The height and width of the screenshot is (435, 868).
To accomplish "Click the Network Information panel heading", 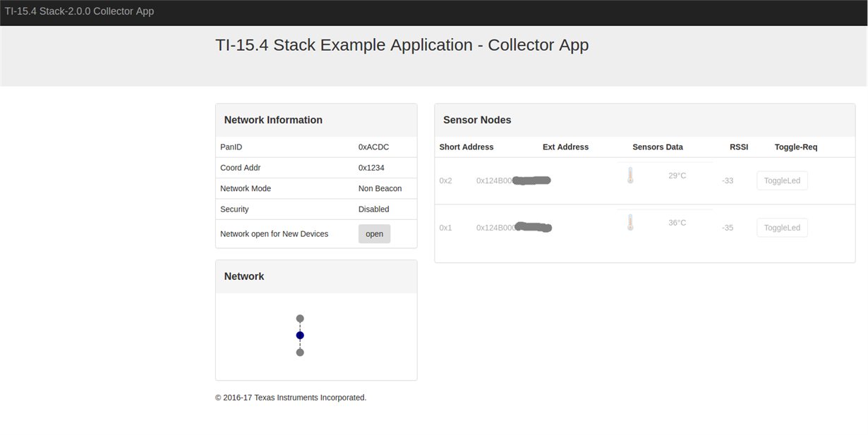I will click(x=273, y=120).
